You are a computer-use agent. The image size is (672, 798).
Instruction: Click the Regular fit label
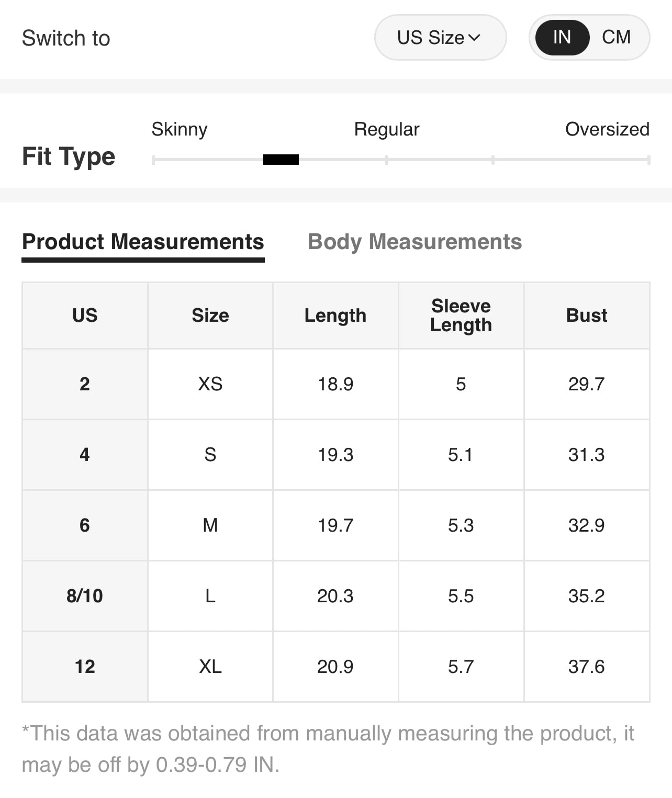(387, 129)
